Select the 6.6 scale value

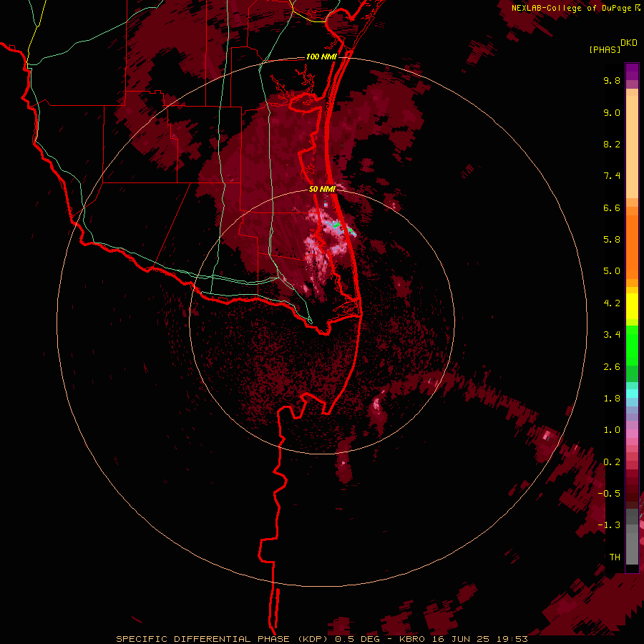[x=612, y=208]
